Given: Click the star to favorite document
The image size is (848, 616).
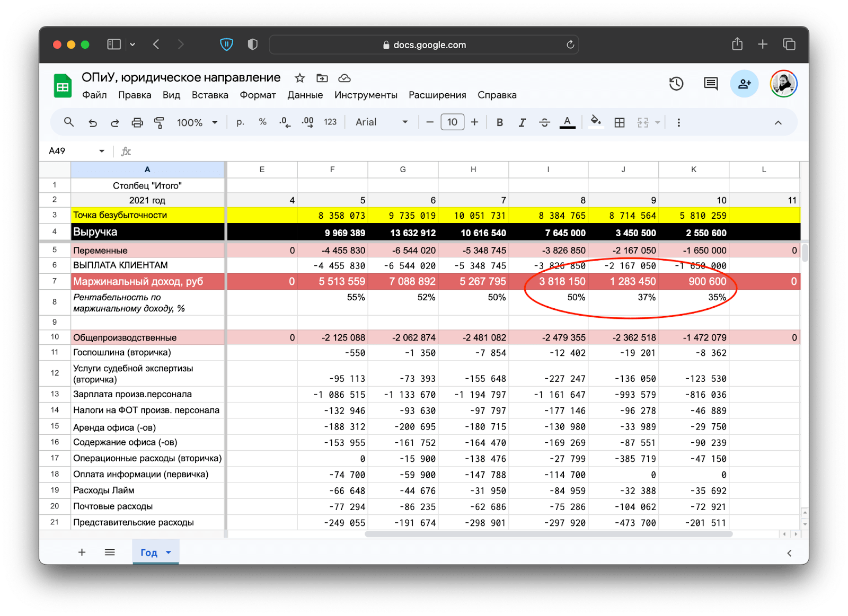Looking at the screenshot, I should (x=300, y=78).
